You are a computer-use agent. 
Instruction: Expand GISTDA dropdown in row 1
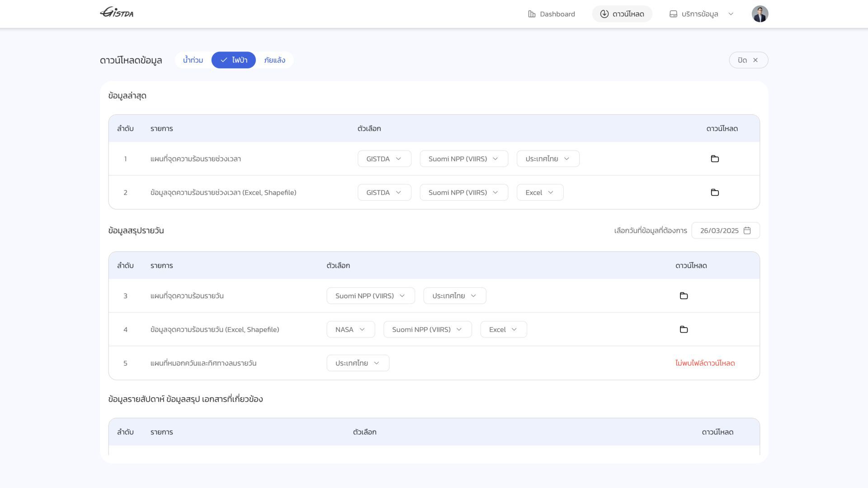(x=384, y=159)
